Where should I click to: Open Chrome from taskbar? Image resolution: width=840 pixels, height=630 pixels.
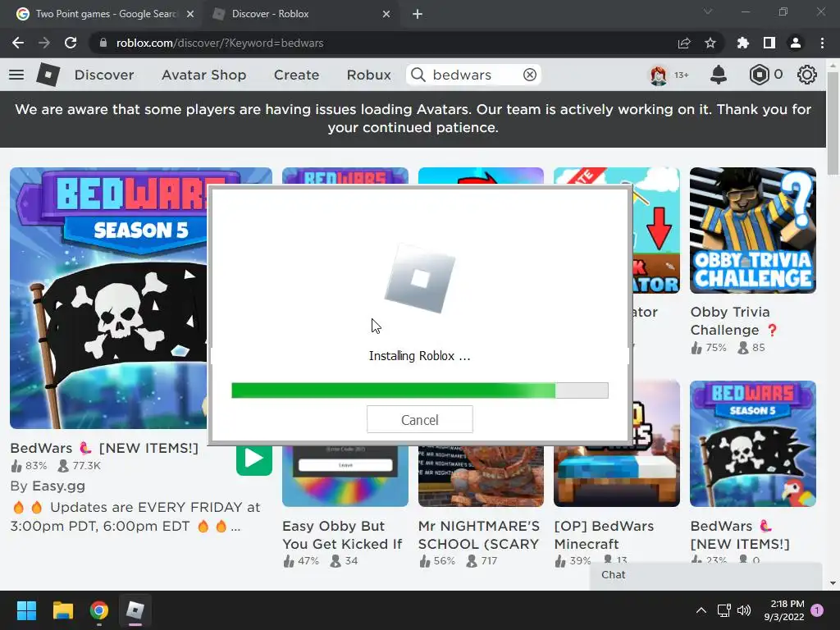click(x=99, y=610)
